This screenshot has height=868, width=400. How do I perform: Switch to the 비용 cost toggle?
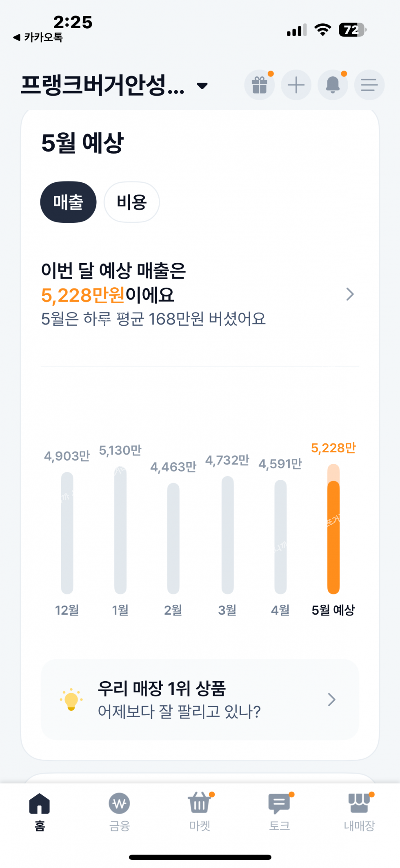pyautogui.click(x=131, y=202)
